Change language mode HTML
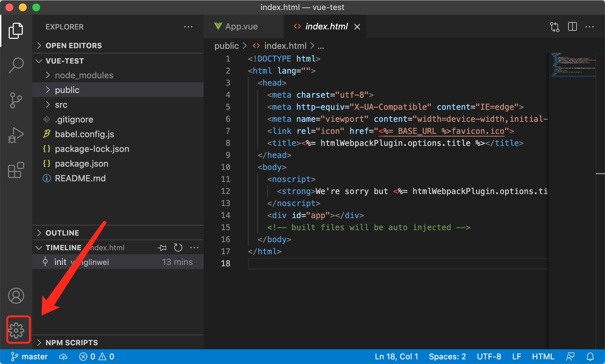 point(543,357)
